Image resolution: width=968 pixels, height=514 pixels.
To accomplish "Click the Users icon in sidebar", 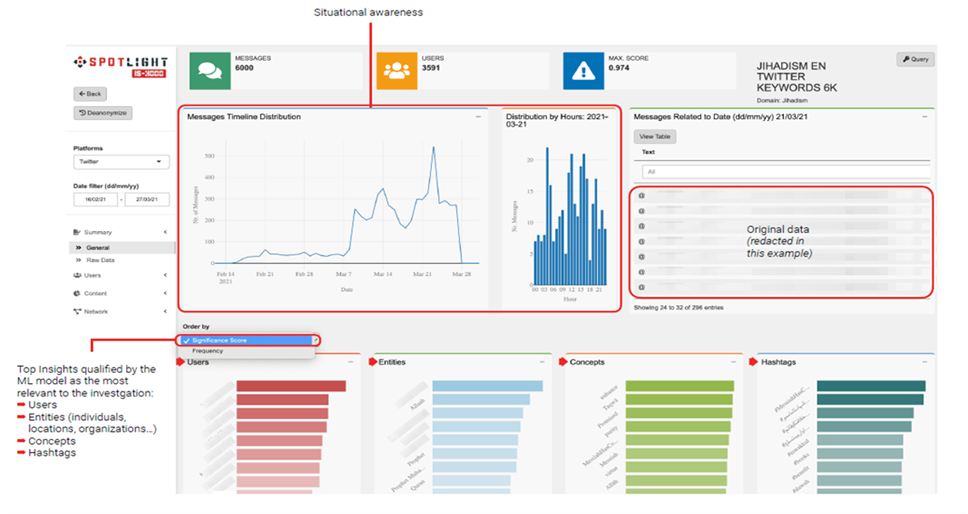I will [x=77, y=275].
